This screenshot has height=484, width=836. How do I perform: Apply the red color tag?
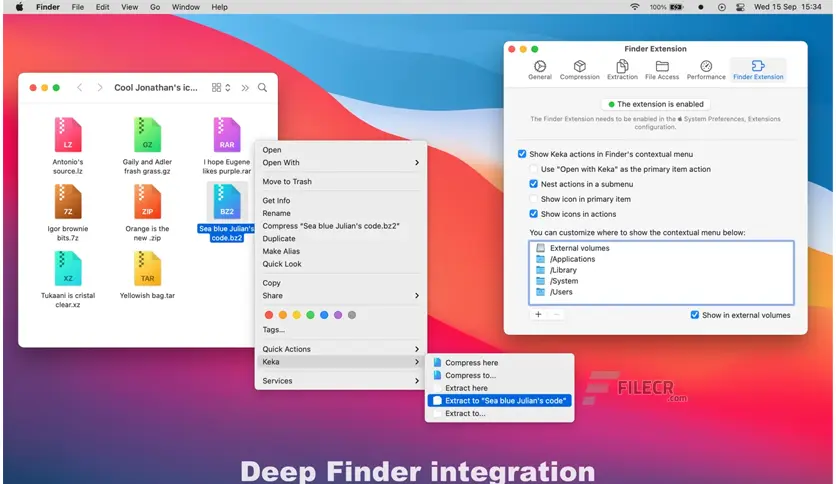[x=268, y=314]
